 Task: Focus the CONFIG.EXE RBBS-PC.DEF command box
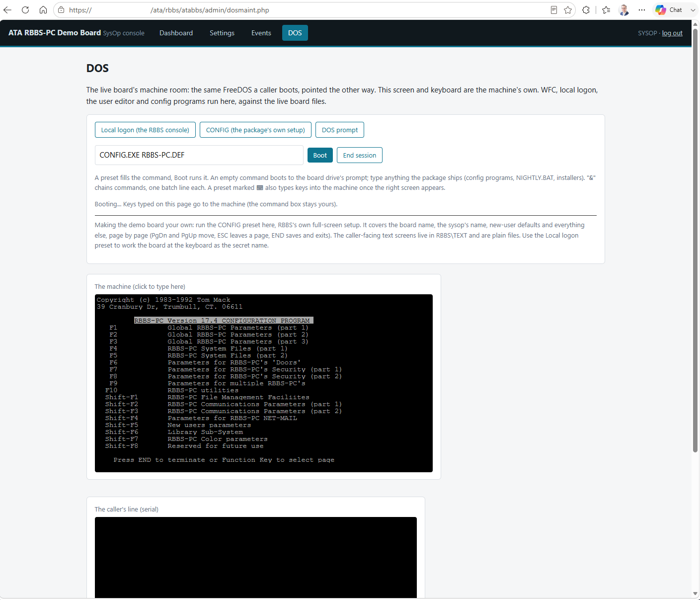click(199, 155)
